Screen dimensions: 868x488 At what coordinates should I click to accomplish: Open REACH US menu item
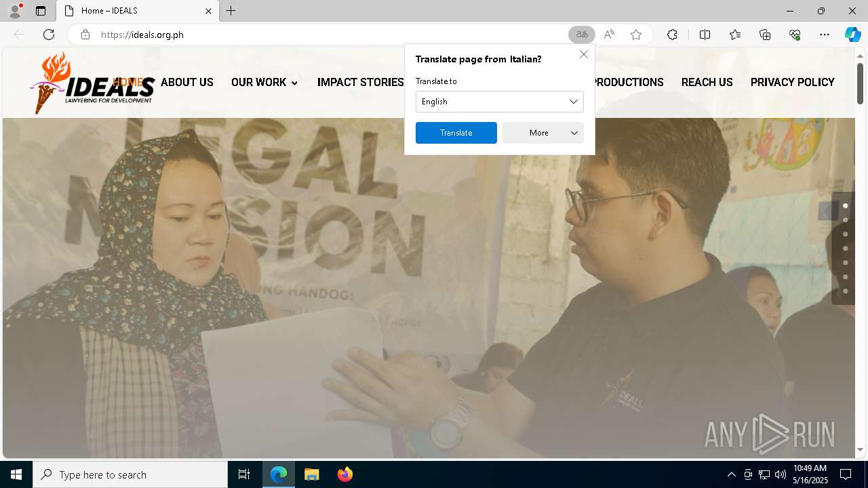click(x=707, y=82)
